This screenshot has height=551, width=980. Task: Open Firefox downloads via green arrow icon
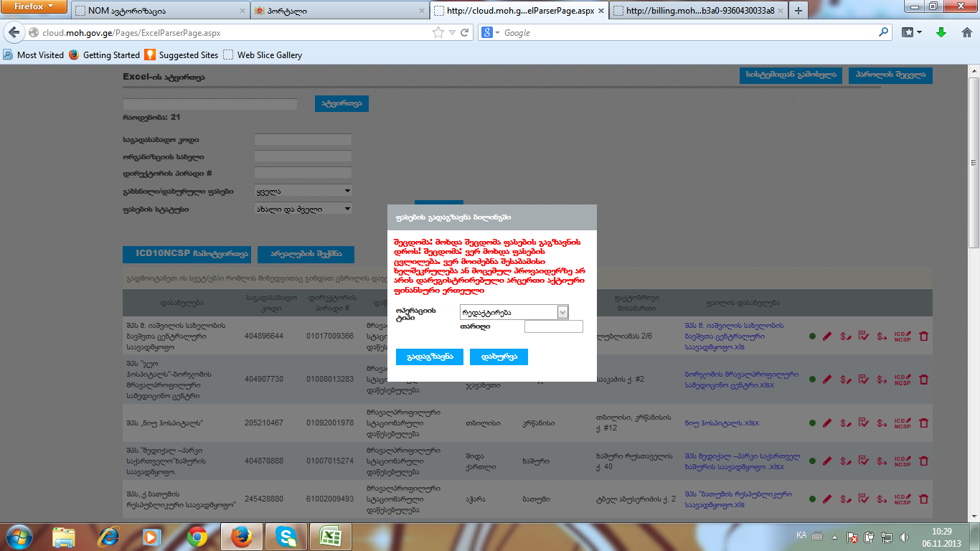(941, 32)
